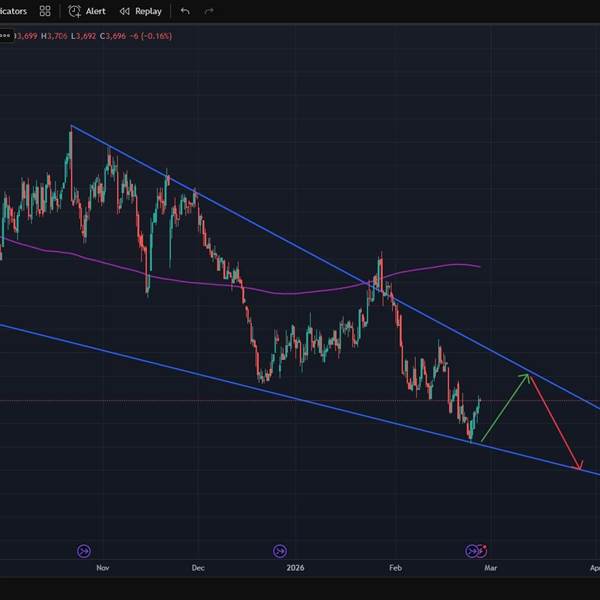Open the legend more options button

pos(4,36)
